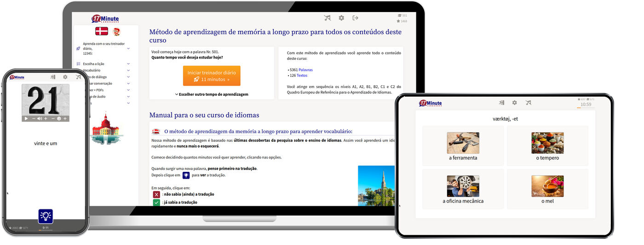This screenshot has width=644, height=245.
Task: Choose the a oficina mecânica answer card
Action: (463, 189)
